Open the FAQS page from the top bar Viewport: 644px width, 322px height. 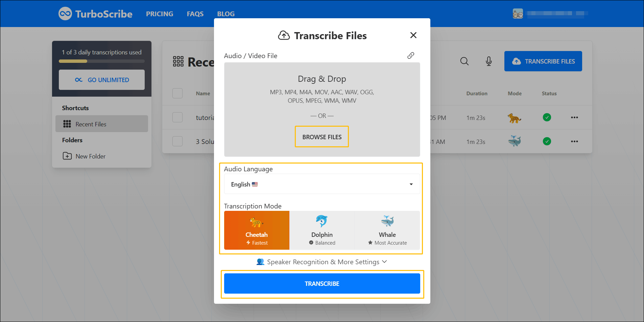195,14
